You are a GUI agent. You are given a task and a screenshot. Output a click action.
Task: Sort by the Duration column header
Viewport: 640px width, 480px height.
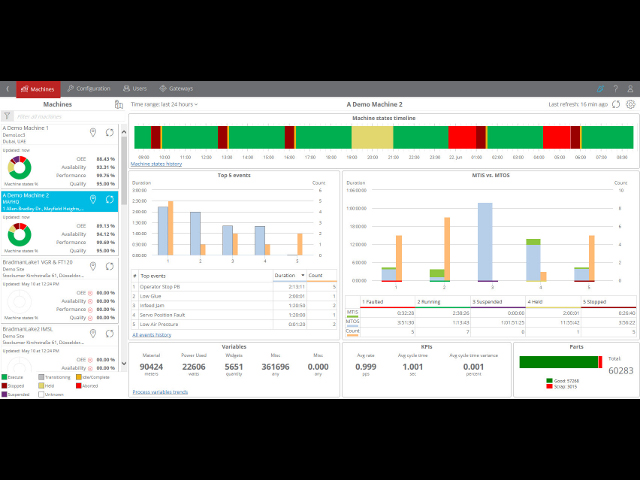coord(285,275)
